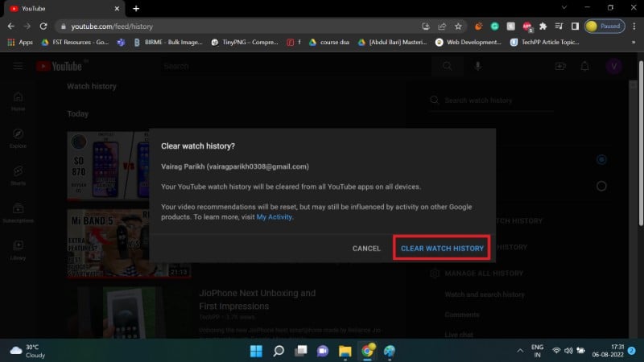This screenshot has width=644, height=362.
Task: Click Manage All History option
Action: click(x=477, y=274)
